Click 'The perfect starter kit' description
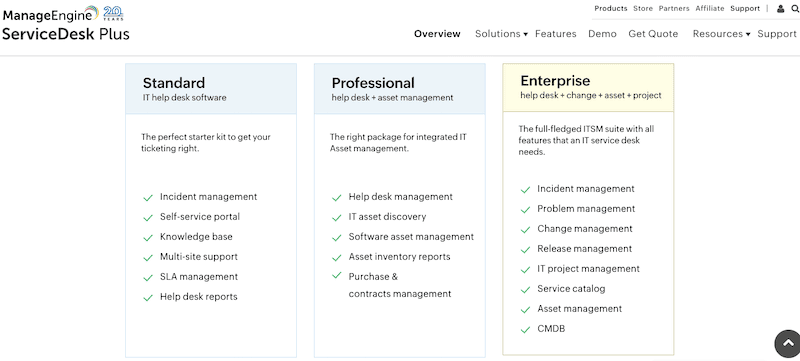The image size is (800, 361). click(206, 143)
